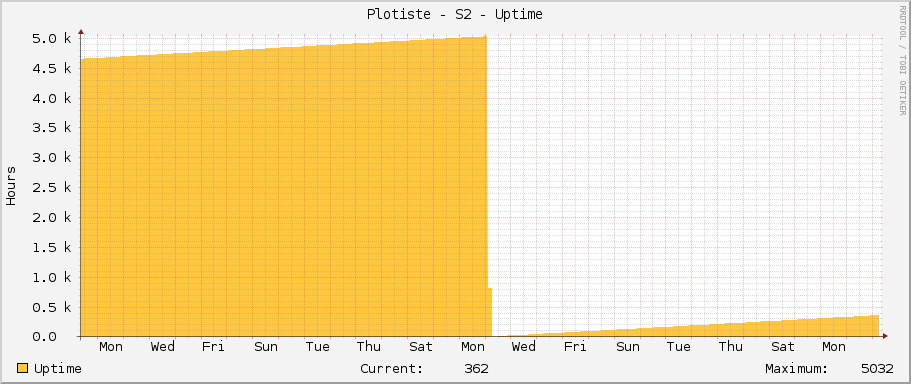Select the Uptime legend label
Image resolution: width=911 pixels, height=384 pixels.
click(x=58, y=369)
